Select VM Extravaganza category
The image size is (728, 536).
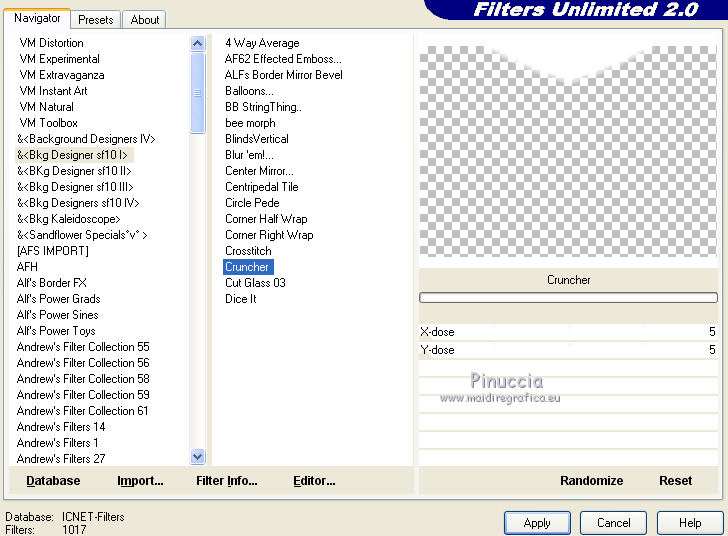point(62,75)
